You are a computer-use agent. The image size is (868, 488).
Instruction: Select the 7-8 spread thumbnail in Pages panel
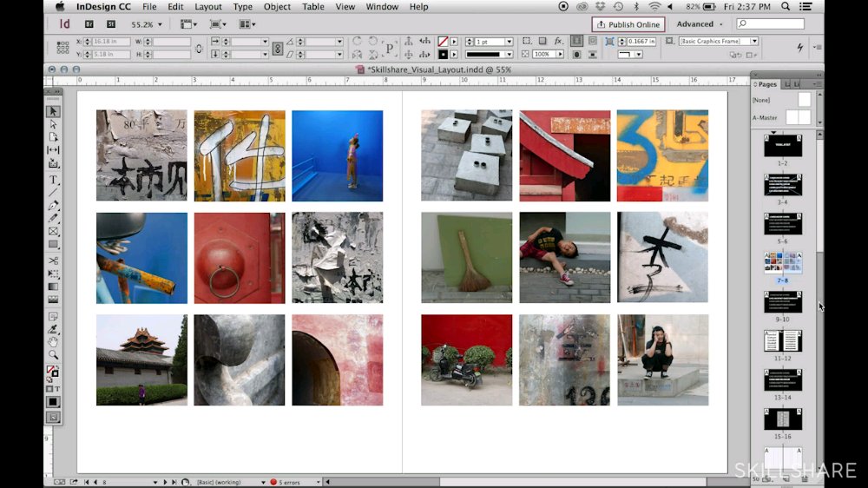pyautogui.click(x=783, y=262)
